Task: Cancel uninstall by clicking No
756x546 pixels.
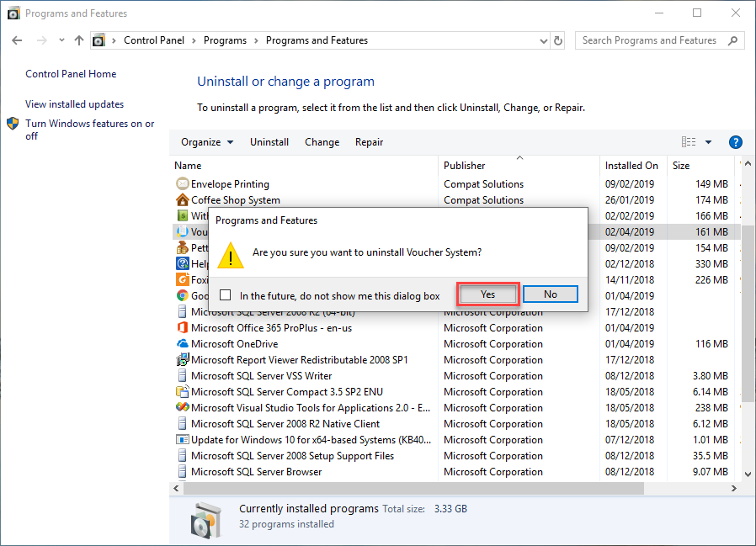Action: pos(550,294)
